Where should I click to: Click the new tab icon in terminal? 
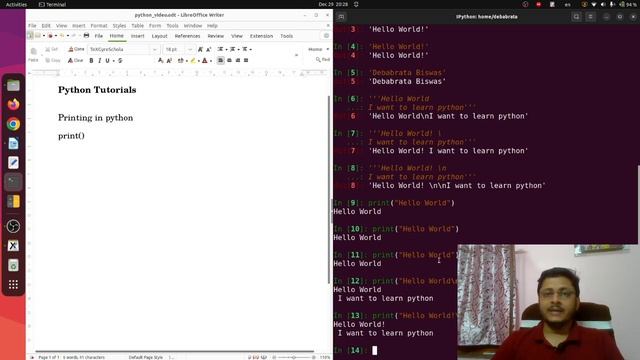341,17
